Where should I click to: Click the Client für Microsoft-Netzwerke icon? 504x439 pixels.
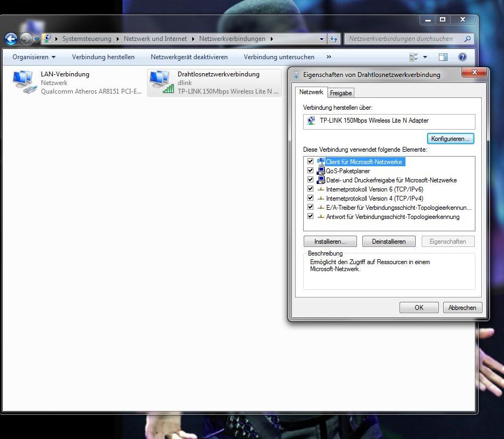321,161
